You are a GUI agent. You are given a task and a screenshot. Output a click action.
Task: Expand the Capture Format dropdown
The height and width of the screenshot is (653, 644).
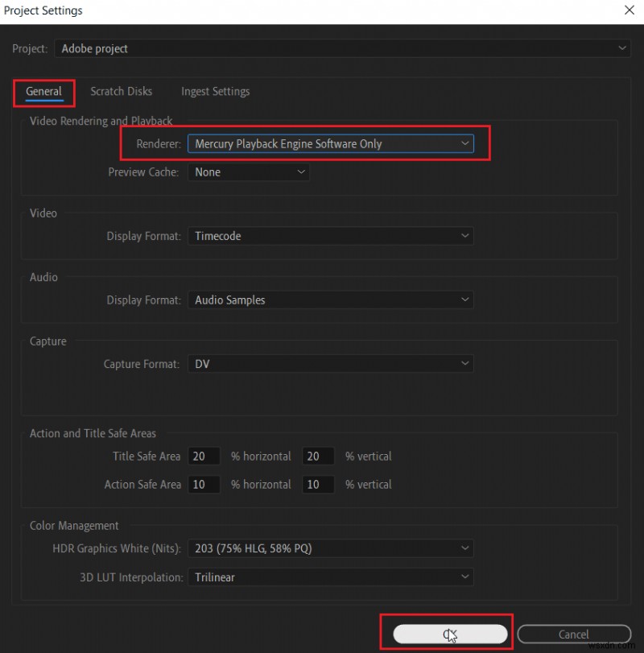[330, 363]
